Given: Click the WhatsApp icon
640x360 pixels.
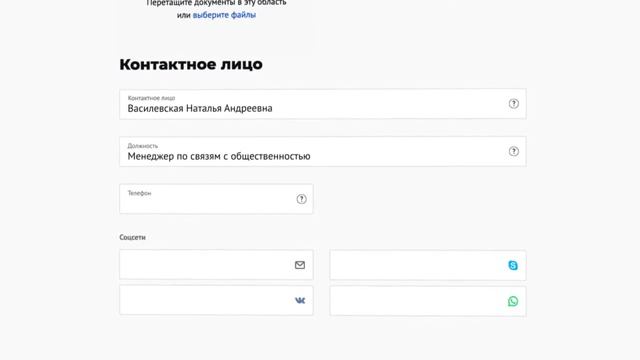Looking at the screenshot, I should pos(513,301).
